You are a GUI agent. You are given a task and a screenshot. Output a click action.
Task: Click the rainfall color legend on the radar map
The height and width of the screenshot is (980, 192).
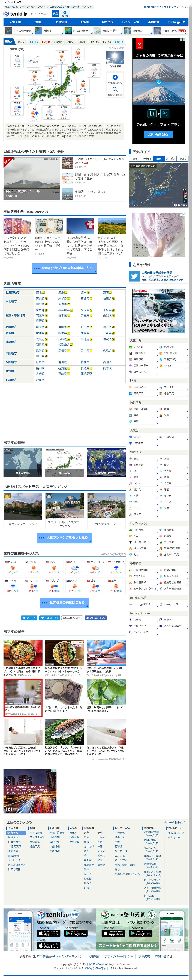[x=185, y=196]
